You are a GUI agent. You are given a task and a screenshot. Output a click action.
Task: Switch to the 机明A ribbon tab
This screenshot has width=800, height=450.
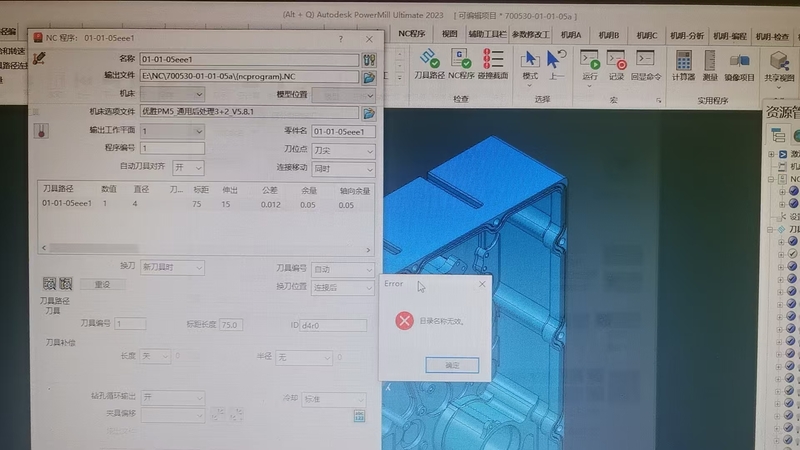pos(571,35)
